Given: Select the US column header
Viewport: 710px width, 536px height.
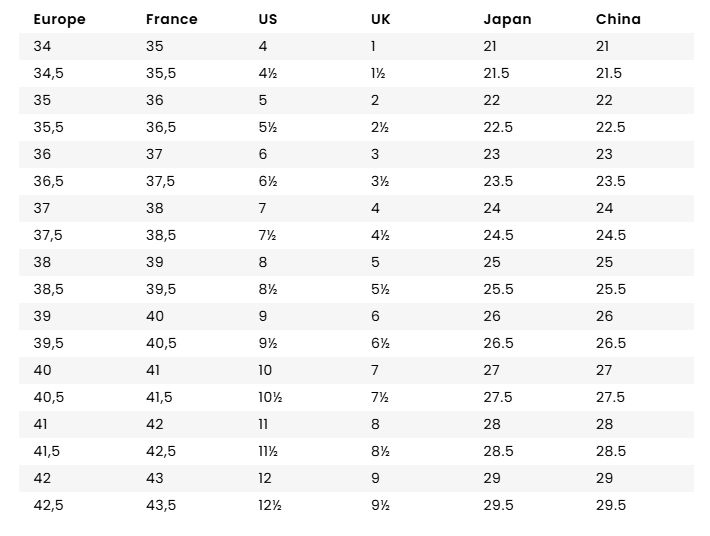Looking at the screenshot, I should point(267,19).
